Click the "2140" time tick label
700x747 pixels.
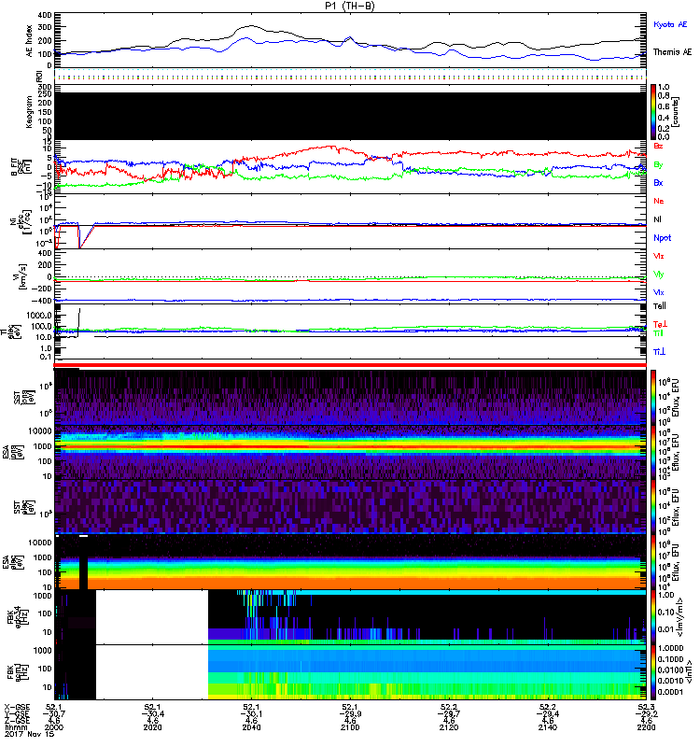(548, 727)
